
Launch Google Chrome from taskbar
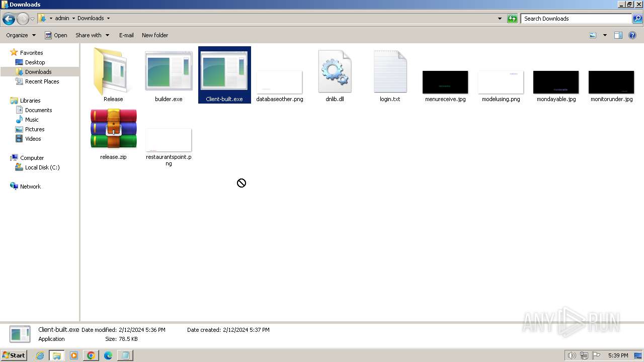(x=91, y=355)
